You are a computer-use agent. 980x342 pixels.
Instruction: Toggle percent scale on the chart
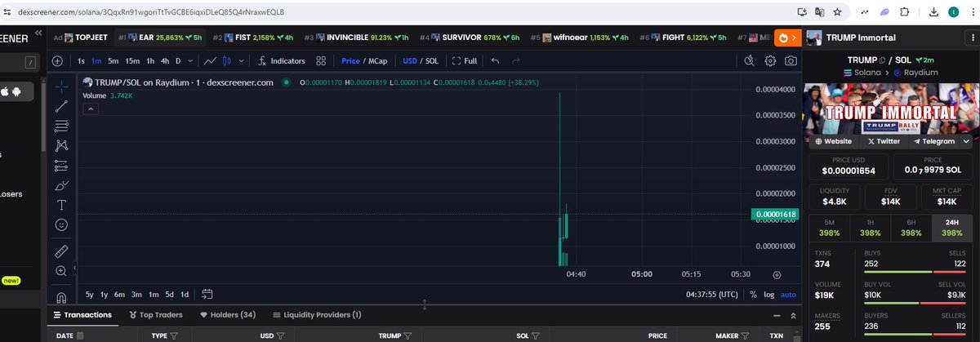755,294
